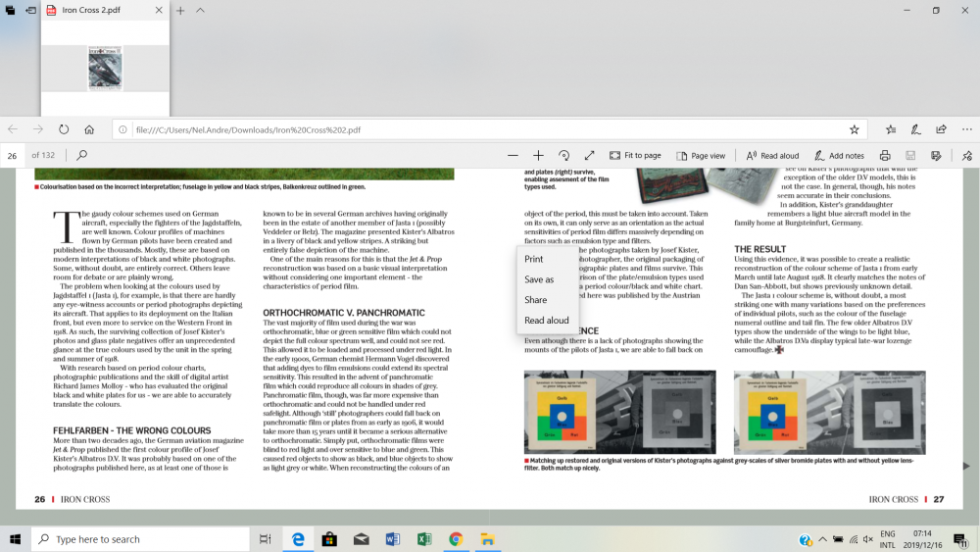Zoom out the PDF with the minus icon
Image resolution: width=980 pixels, height=552 pixels.
tap(513, 155)
